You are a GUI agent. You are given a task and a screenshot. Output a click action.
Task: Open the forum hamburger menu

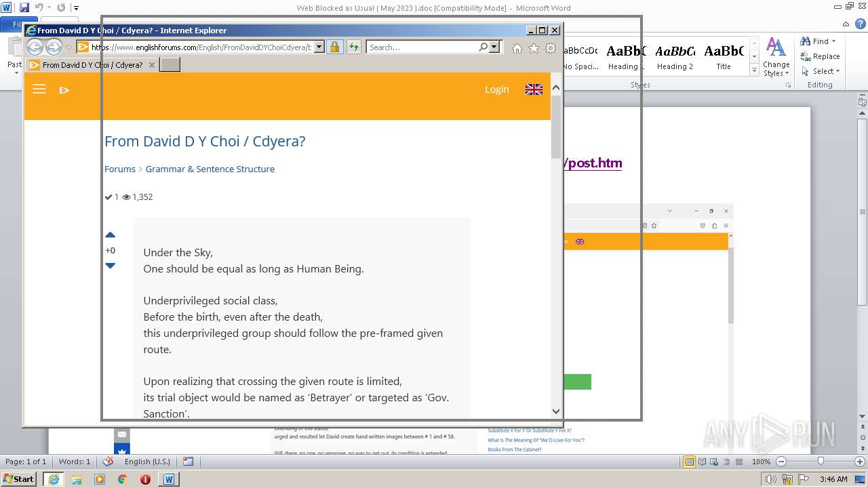(x=39, y=89)
